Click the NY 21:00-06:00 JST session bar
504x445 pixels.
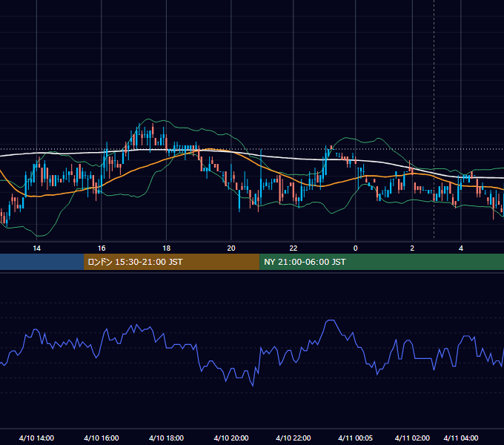tap(382, 262)
